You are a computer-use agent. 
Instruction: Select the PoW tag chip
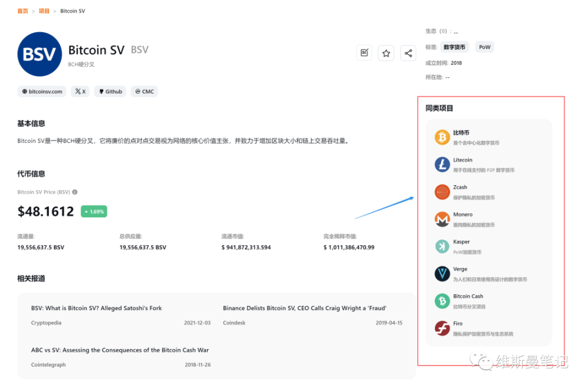(x=485, y=47)
